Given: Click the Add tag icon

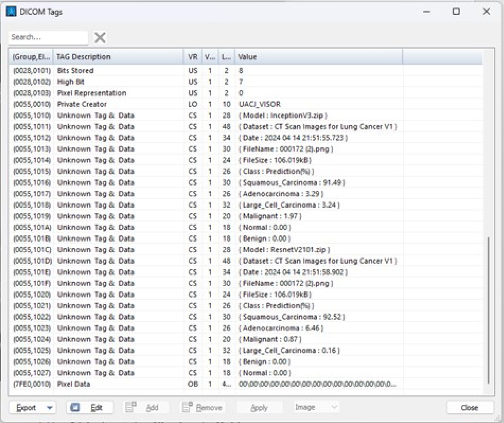Looking at the screenshot, I should pyautogui.click(x=130, y=408).
